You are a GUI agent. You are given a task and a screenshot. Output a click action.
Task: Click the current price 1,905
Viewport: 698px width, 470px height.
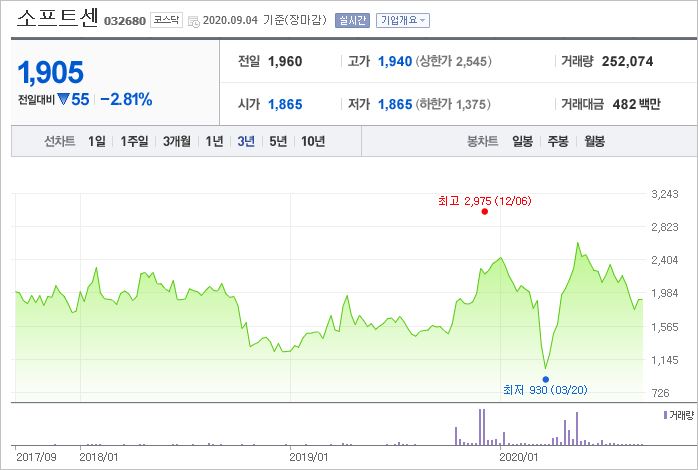(x=50, y=73)
